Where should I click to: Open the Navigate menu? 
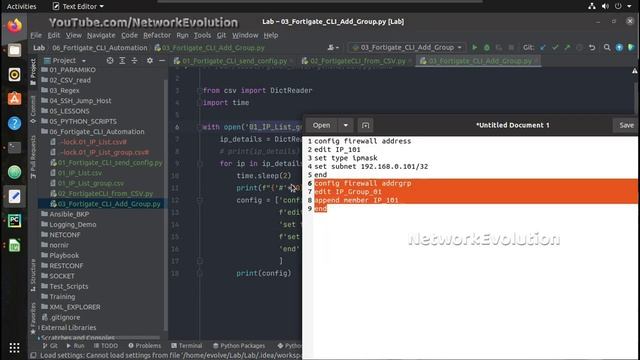click(x=101, y=35)
